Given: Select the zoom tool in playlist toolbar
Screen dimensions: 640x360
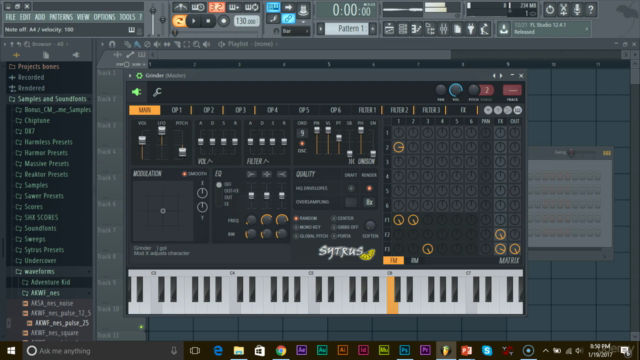Looking at the screenshot, I should [x=197, y=44].
